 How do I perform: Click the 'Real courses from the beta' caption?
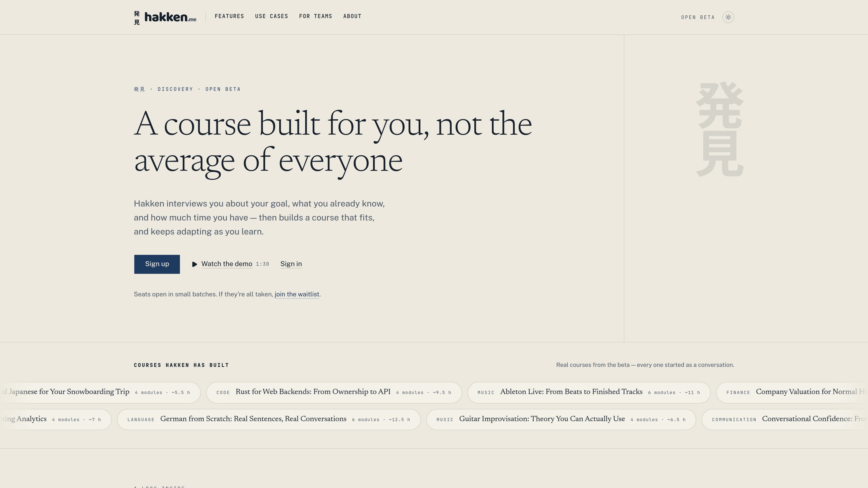click(645, 365)
